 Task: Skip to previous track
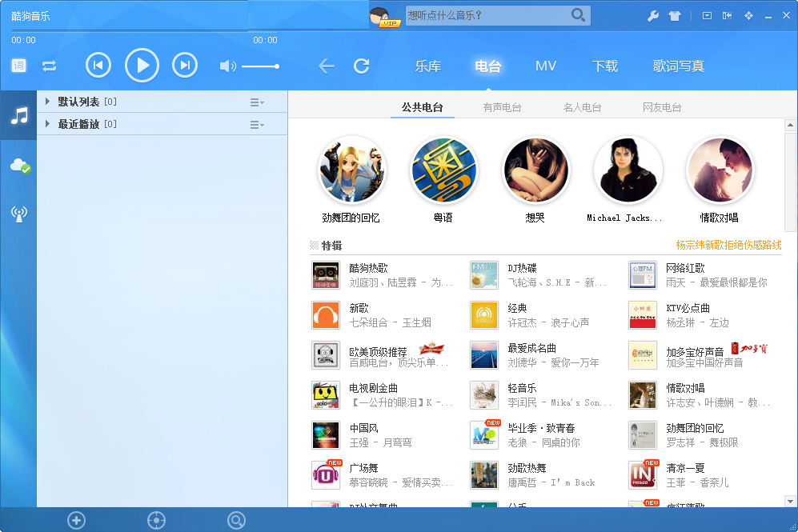[98, 66]
